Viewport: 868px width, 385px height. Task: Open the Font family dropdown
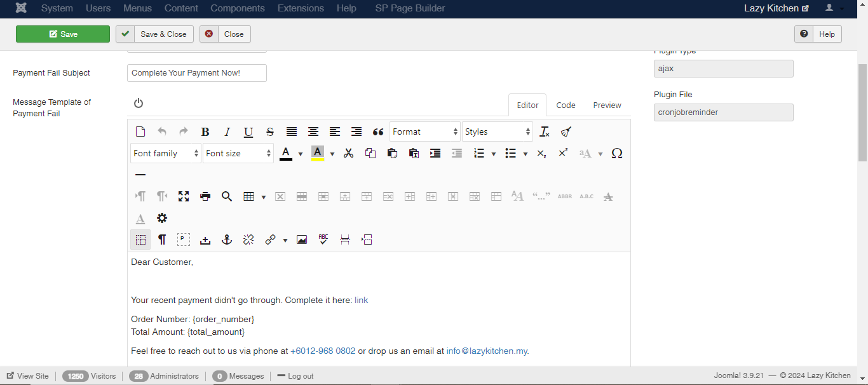click(x=166, y=153)
